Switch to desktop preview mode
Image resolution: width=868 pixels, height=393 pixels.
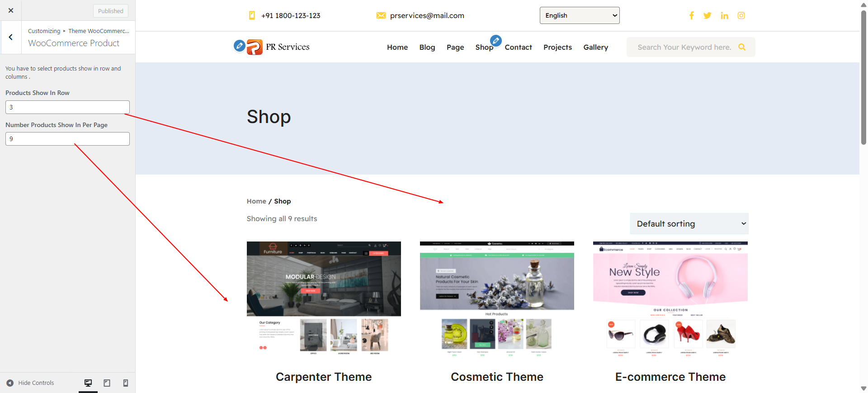[x=88, y=383]
